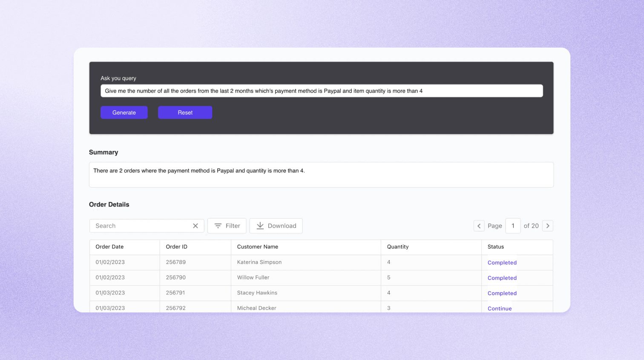Sort by Order Date column header

(x=109, y=247)
